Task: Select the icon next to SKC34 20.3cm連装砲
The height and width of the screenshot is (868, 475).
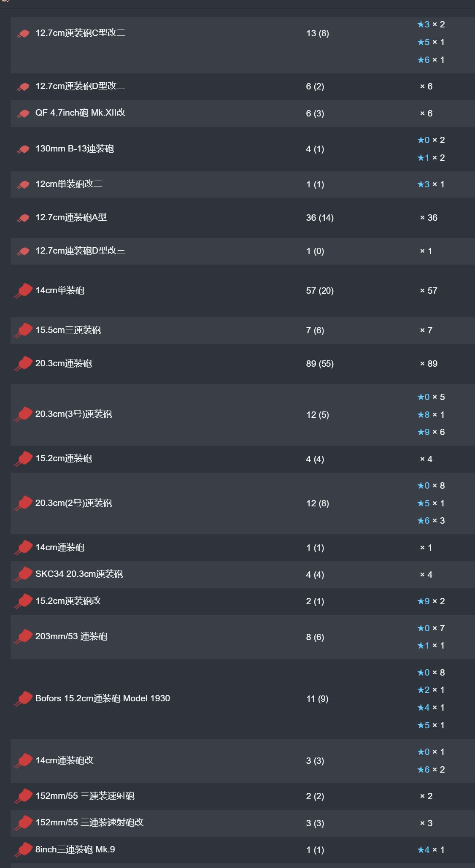Action: click(23, 574)
